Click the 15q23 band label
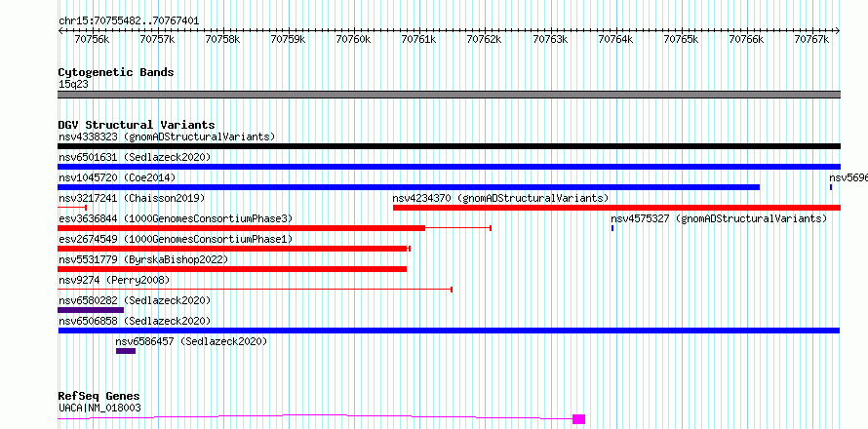Image resolution: width=868 pixels, height=429 pixels. click(x=73, y=84)
